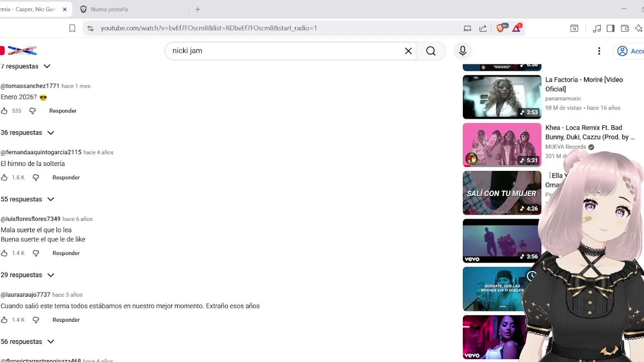Click the 'hace 6 años' comment timestamp

[x=77, y=219]
